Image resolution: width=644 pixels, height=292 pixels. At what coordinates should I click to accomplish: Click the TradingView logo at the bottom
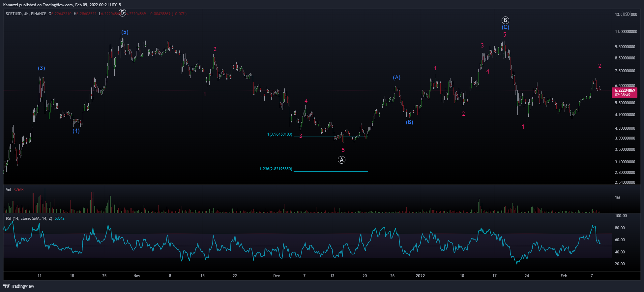click(x=19, y=286)
